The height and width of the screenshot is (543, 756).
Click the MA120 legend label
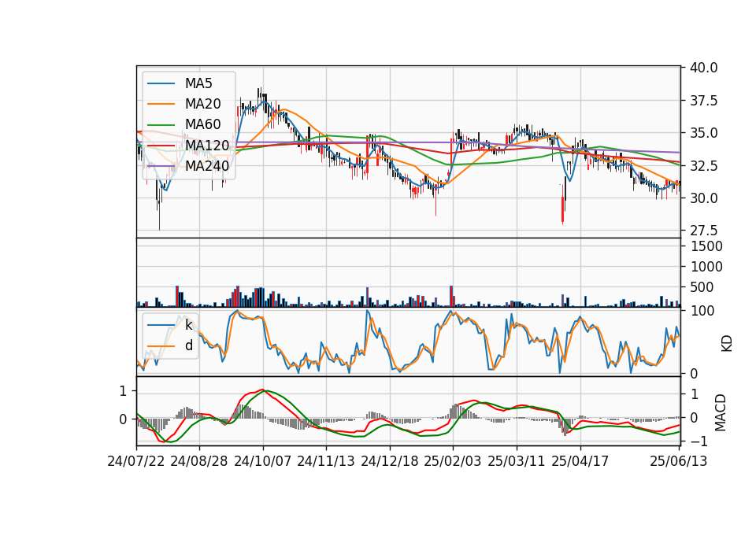207,145
